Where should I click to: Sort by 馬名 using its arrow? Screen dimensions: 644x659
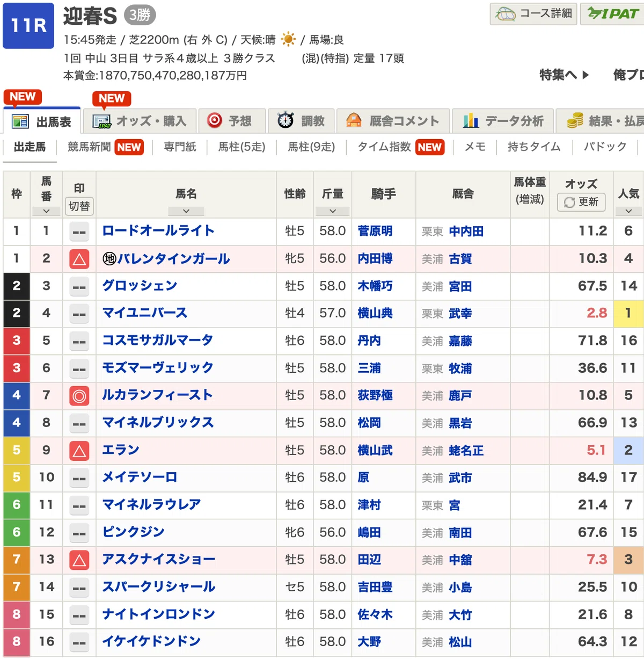[186, 211]
